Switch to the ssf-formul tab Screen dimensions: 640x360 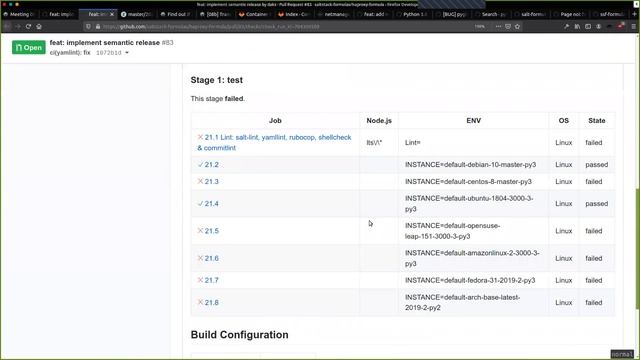[609, 14]
